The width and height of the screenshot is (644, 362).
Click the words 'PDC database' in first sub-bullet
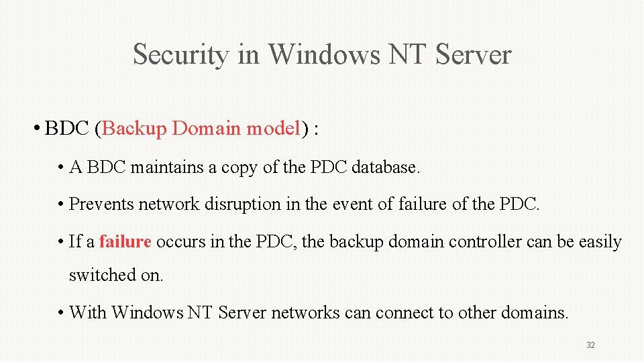pyautogui.click(x=365, y=168)
